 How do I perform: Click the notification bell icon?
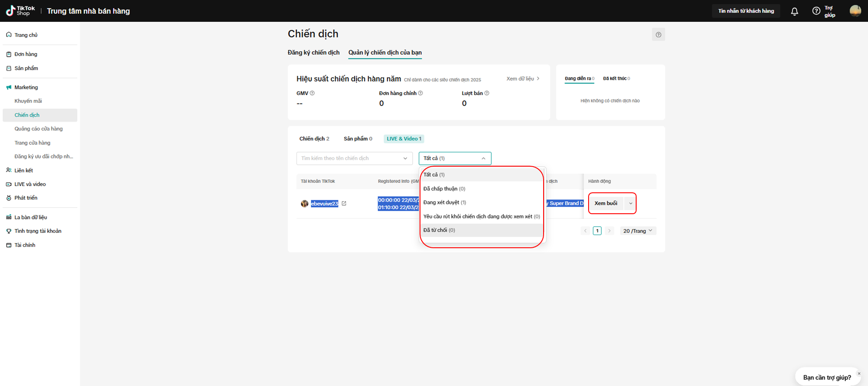point(794,11)
